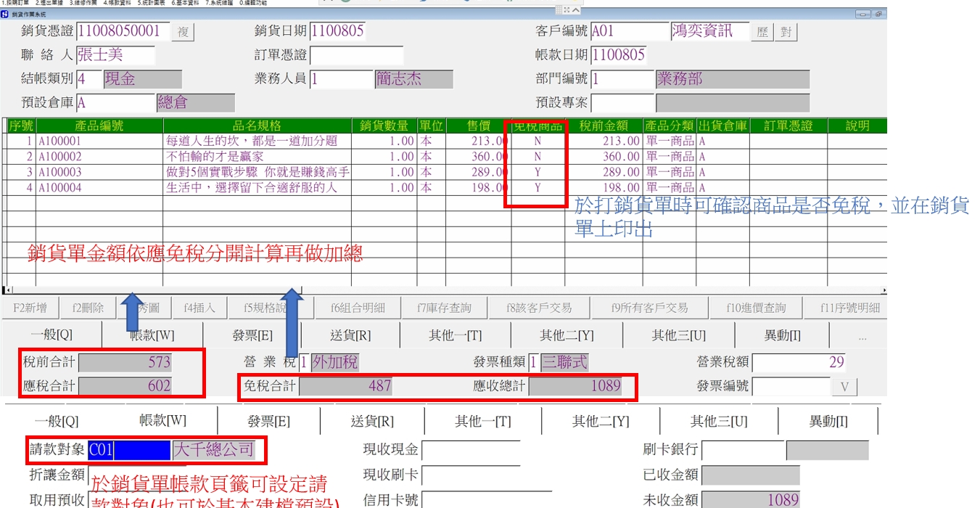The image size is (980, 508).
Task: Click the empty 預設專案 field
Action: pyautogui.click(x=622, y=103)
